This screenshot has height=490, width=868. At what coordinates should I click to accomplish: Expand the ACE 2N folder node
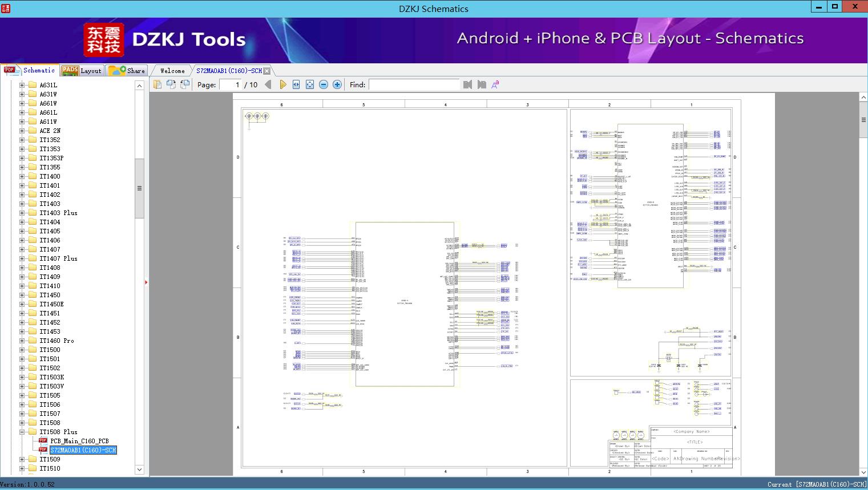tap(22, 131)
